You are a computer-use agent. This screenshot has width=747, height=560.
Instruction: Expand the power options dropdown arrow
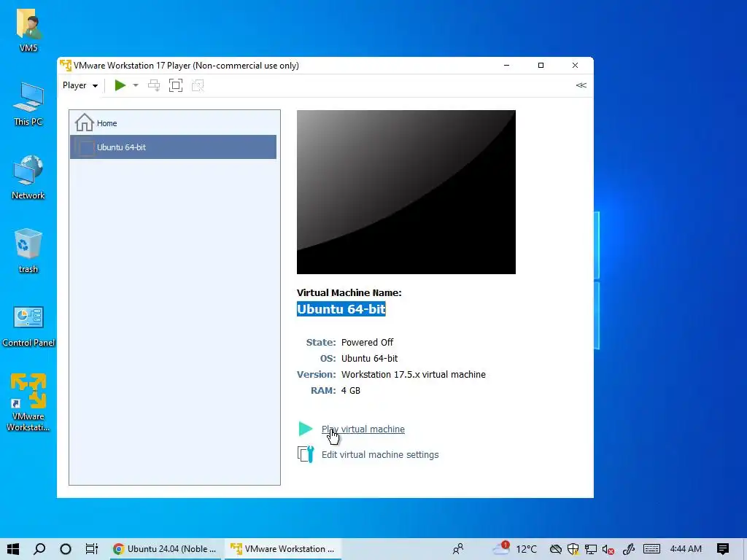click(136, 85)
